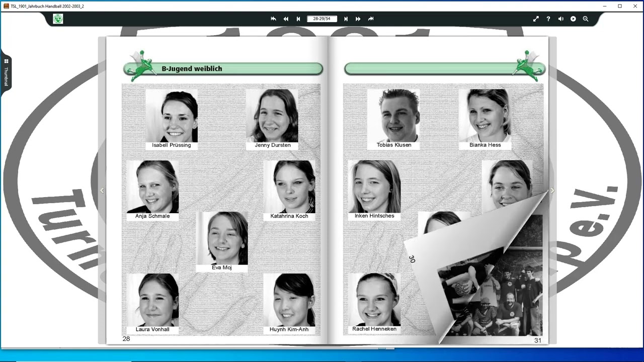Click the portrait of Isabell Prüssing

pyautogui.click(x=172, y=116)
